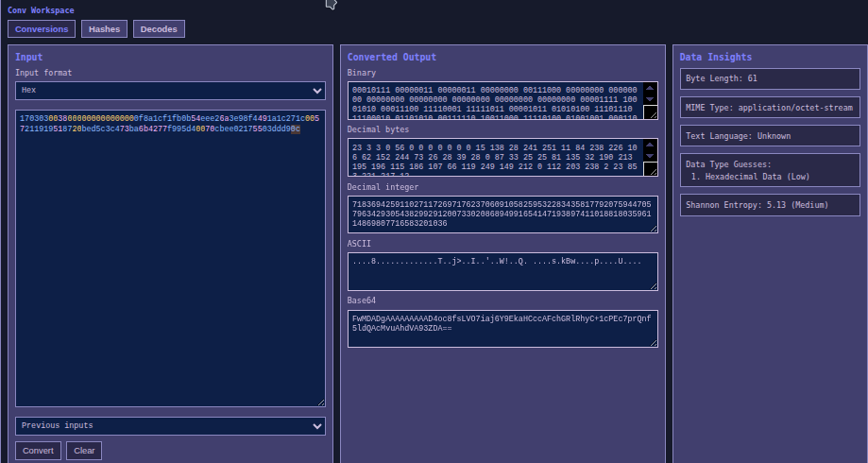The height and width of the screenshot is (463, 868).
Task: Switch to the Conversions tab
Action: 42,29
